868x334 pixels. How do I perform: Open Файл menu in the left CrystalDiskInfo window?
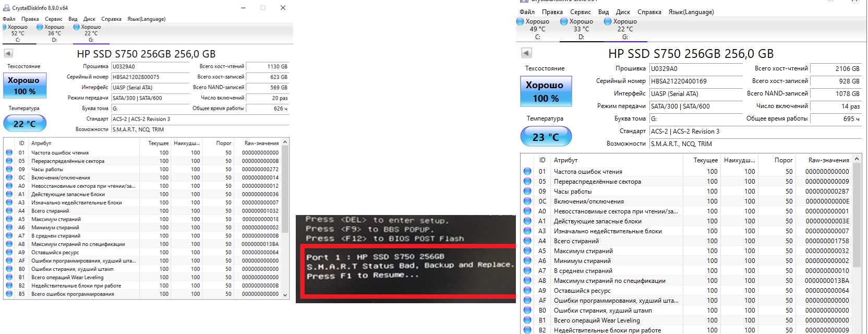9,19
